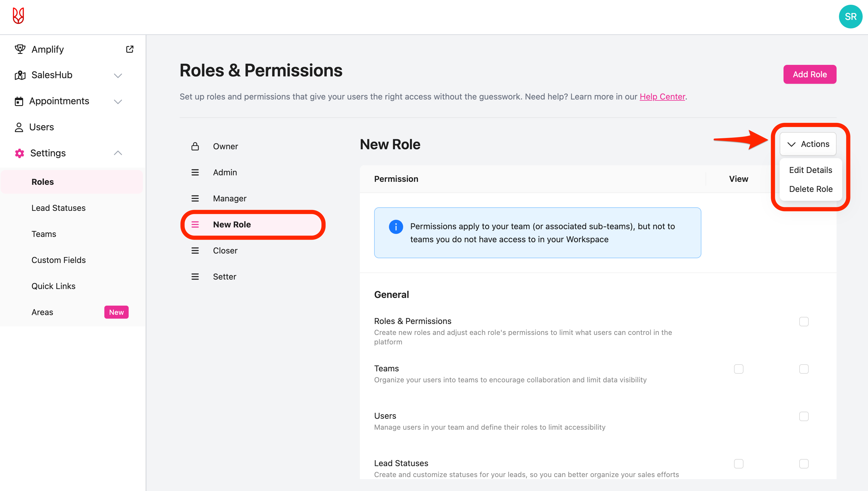The image size is (868, 491).
Task: Click the SalesHub map icon
Action: point(20,75)
